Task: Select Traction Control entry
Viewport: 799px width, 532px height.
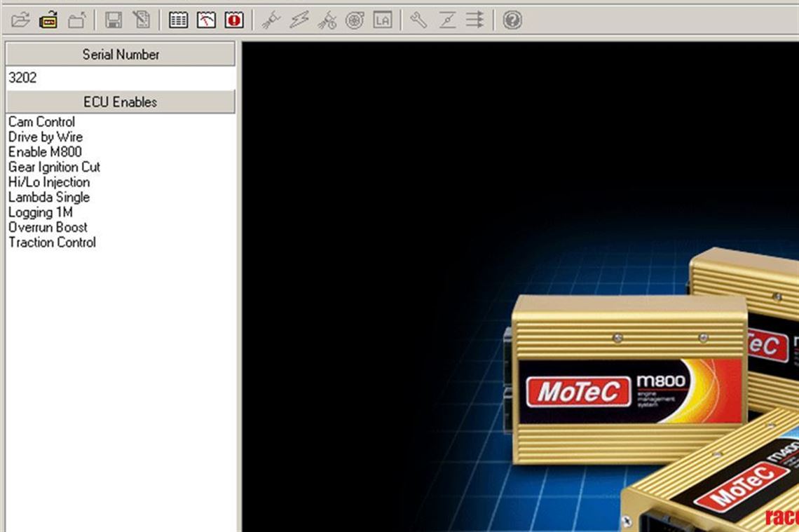Action: [52, 243]
